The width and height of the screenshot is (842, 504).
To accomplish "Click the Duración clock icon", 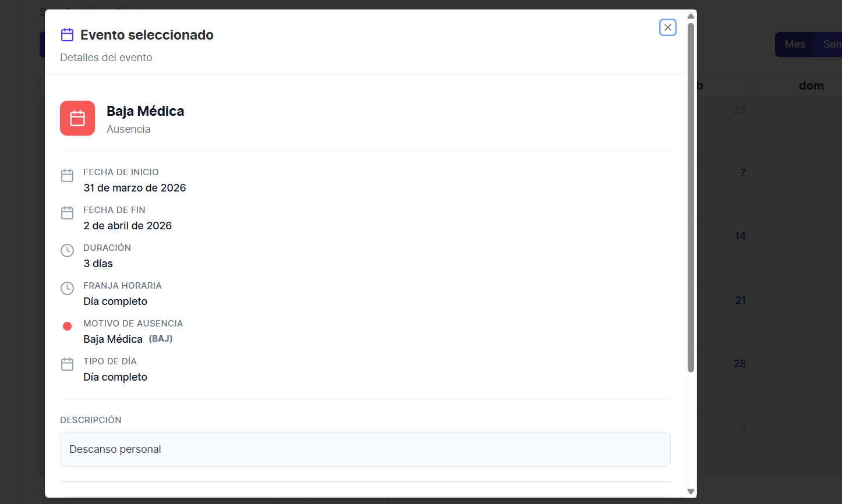I will [x=68, y=251].
